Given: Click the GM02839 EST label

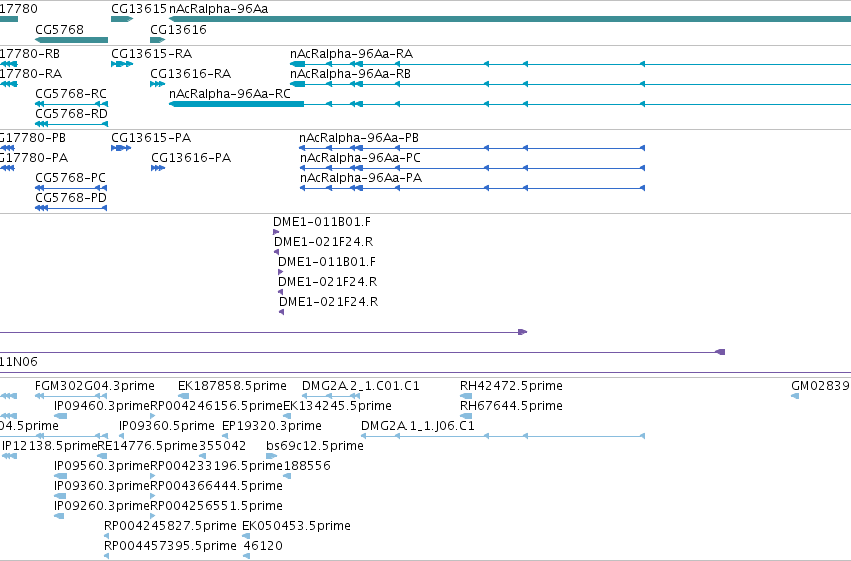Looking at the screenshot, I should coord(821,386).
